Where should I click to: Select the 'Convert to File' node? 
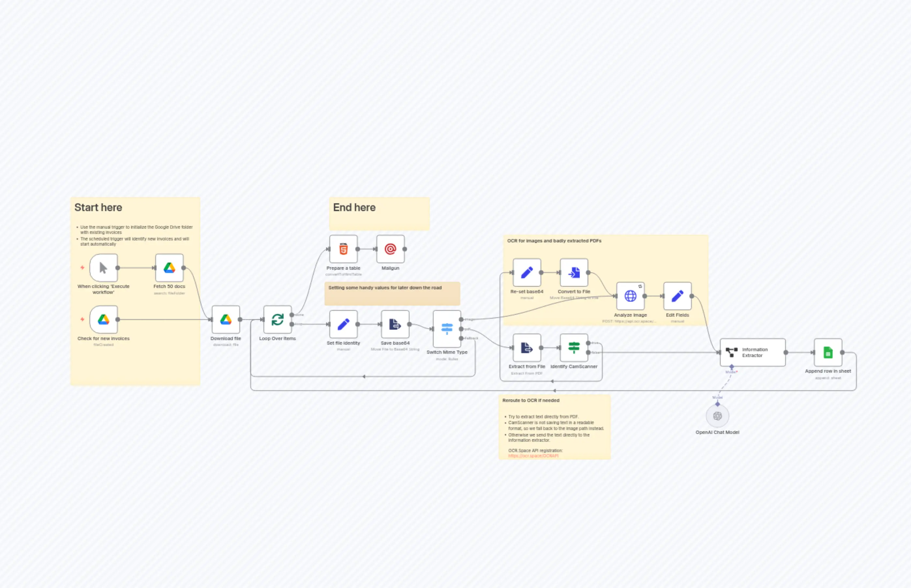574,273
